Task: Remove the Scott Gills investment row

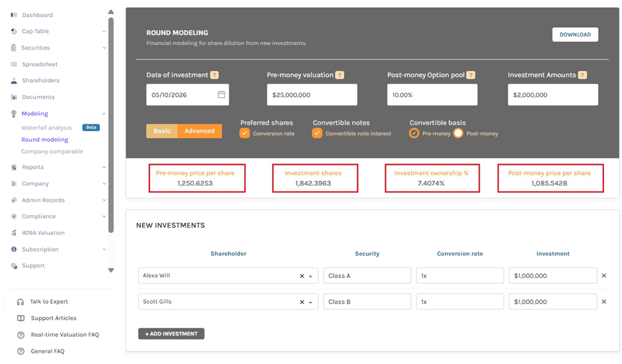Action: [x=603, y=302]
